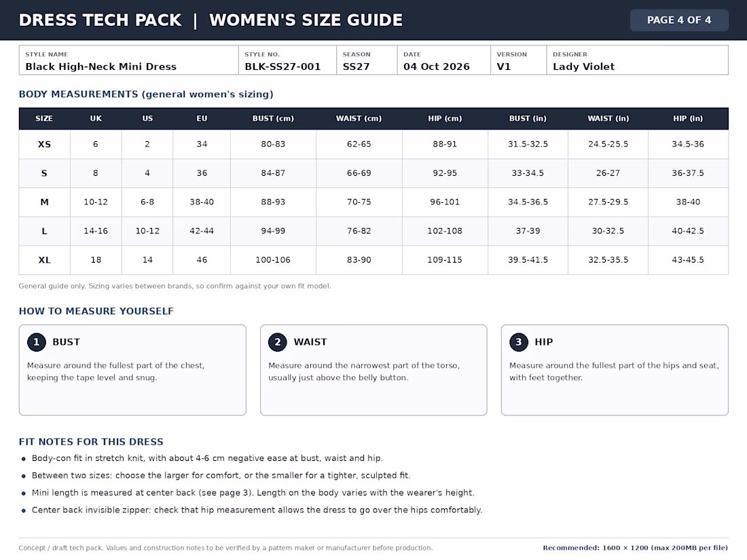Click the number 1 Bust circle icon
The image size is (747, 560).
coord(36,342)
